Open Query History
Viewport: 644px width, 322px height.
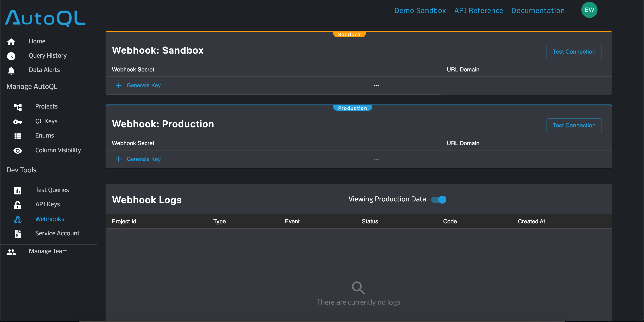(48, 56)
